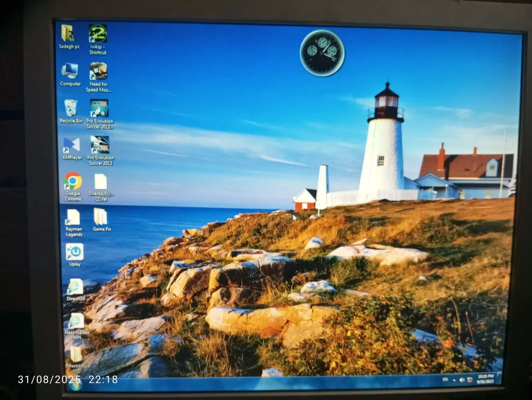
Task: Open the Windows Start menu orb
Action: tap(75, 385)
